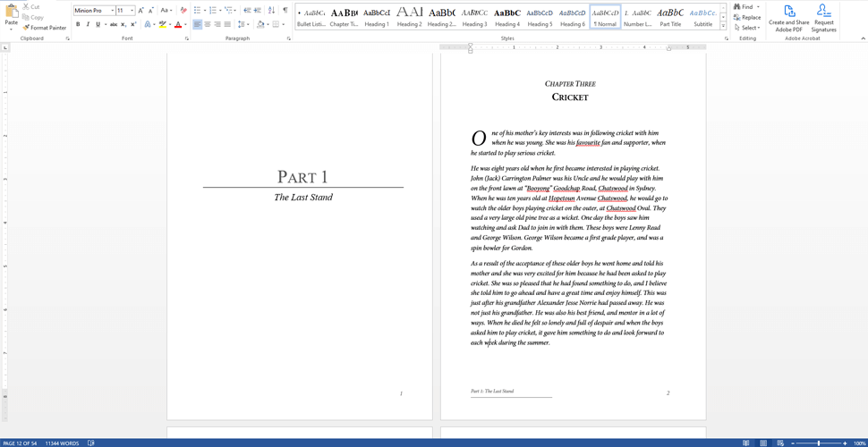Expand the numbering list options
Image resolution: width=868 pixels, height=447 pixels.
[x=220, y=10]
